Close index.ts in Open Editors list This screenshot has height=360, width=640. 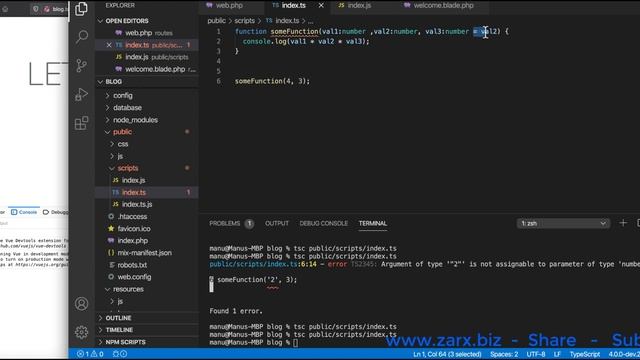pos(109,45)
